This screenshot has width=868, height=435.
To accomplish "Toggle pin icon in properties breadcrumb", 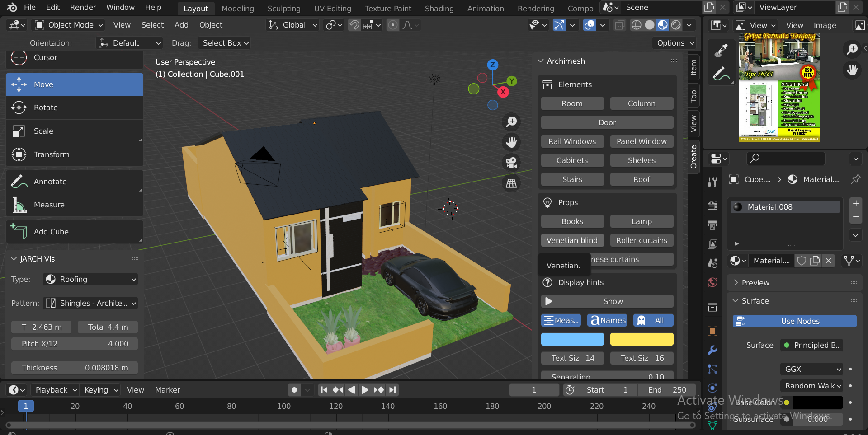I will (855, 179).
